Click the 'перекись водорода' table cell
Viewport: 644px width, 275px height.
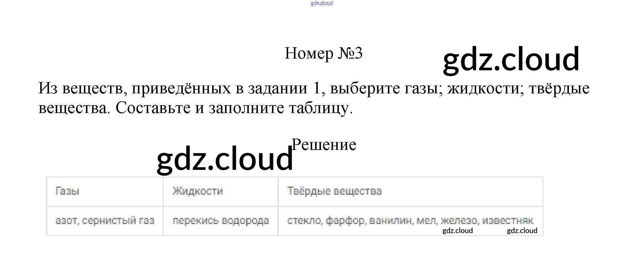(x=221, y=221)
